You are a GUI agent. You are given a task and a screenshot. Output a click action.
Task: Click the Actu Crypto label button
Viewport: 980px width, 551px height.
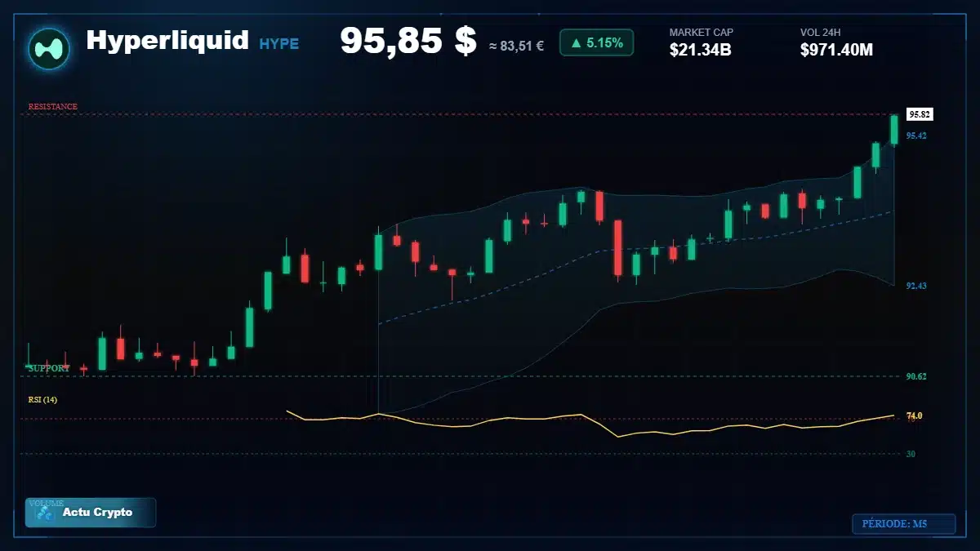[x=91, y=513]
